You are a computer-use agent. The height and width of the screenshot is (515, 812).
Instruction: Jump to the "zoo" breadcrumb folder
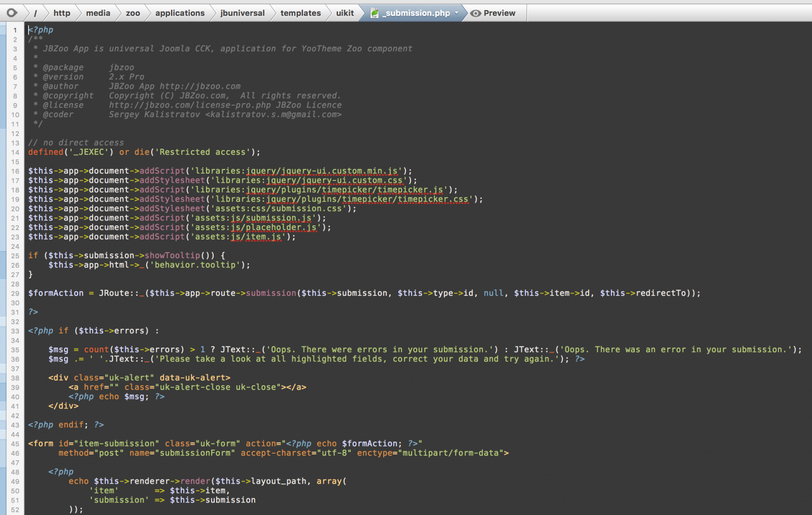pos(133,13)
